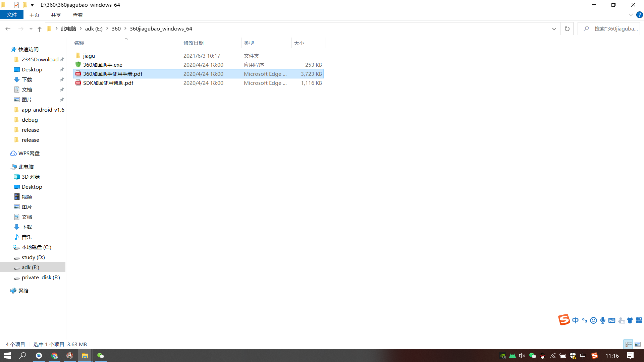The height and width of the screenshot is (362, 644).
Task: Click the SDK加固使用帮助.pdf file icon
Action: 78,83
